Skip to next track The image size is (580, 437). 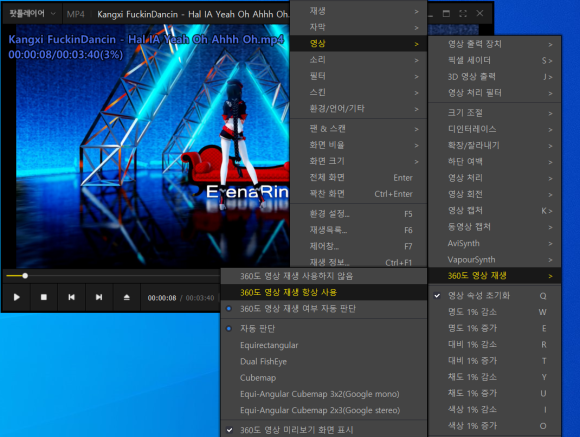point(99,297)
